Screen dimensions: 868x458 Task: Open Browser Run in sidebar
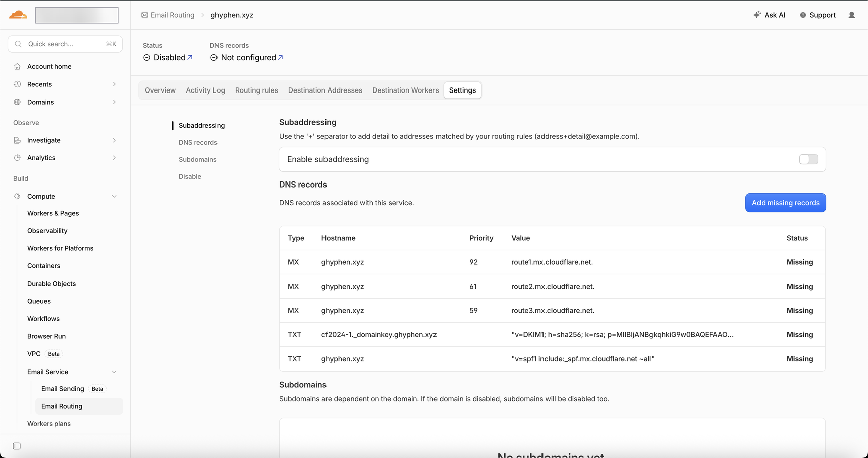click(47, 336)
